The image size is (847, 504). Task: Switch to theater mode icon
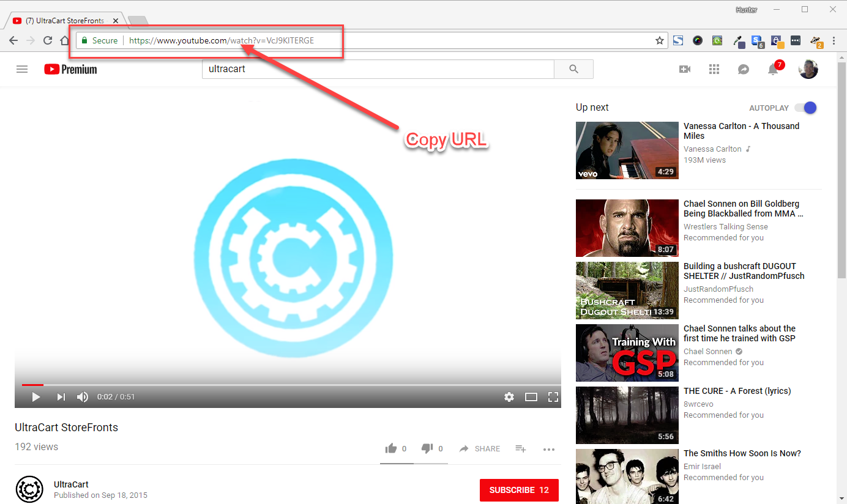[531, 397]
